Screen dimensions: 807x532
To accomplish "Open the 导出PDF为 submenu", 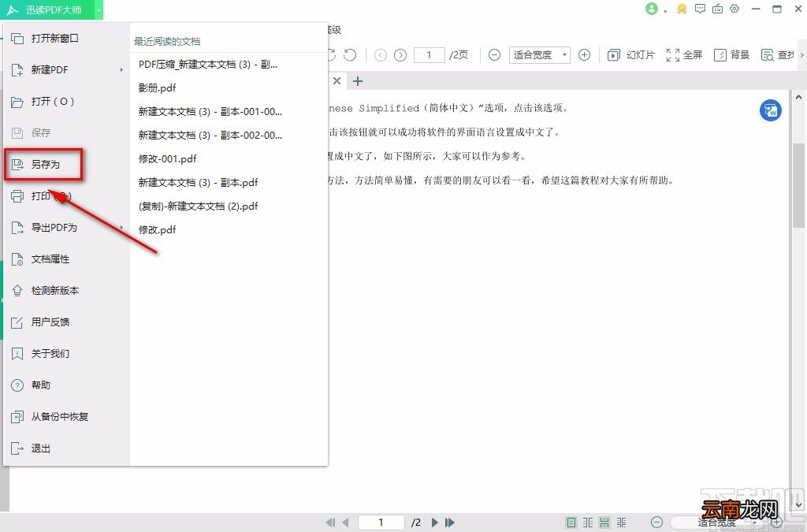I will [66, 228].
